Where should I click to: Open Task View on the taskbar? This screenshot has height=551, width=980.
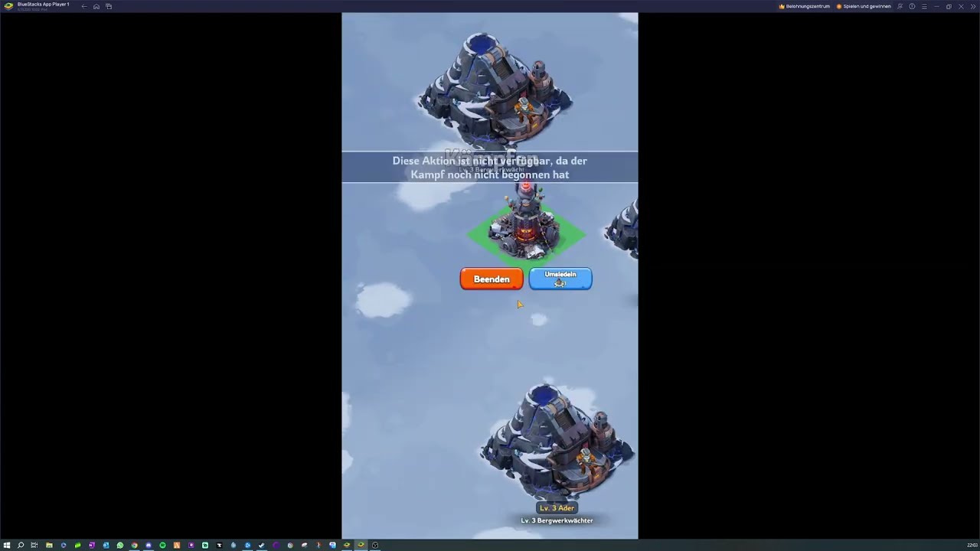click(x=34, y=545)
